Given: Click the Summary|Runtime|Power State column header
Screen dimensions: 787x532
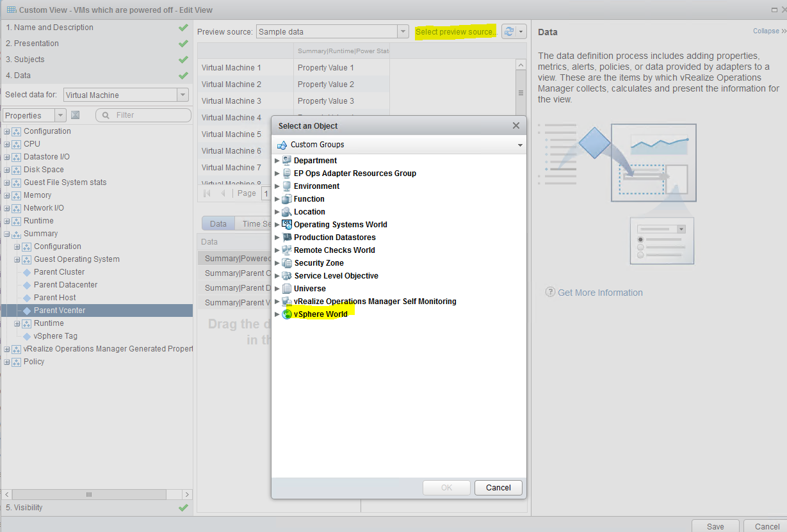Looking at the screenshot, I should coord(341,51).
